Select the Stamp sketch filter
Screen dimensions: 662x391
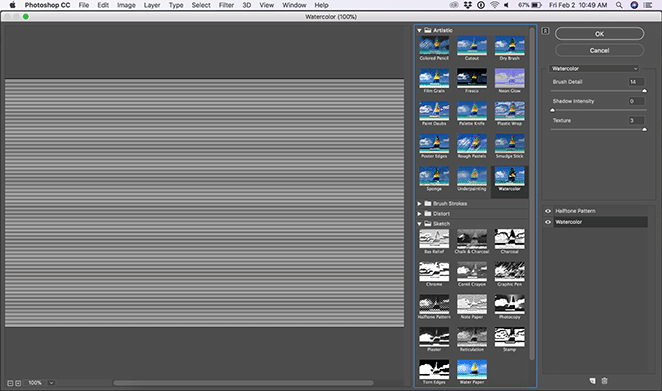tap(510, 337)
